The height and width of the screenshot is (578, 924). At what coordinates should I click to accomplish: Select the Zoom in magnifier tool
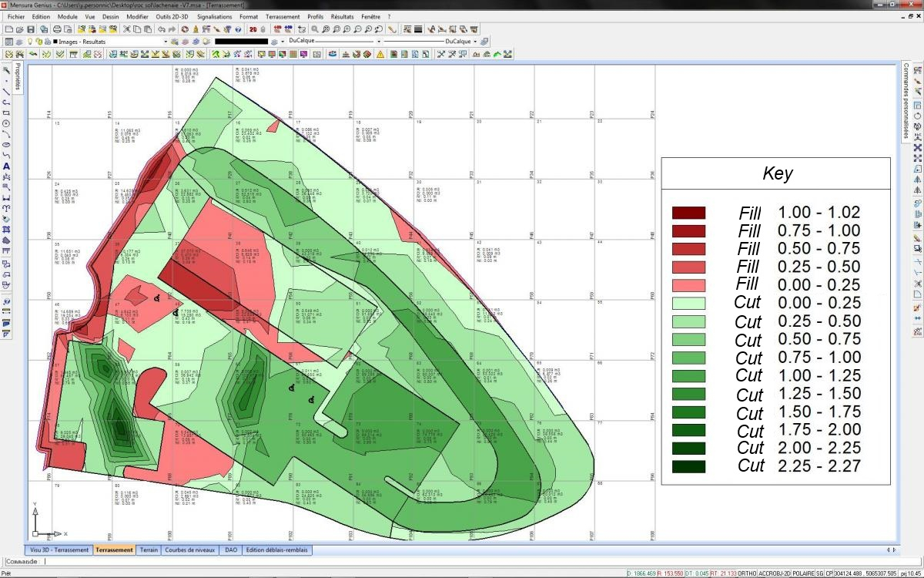(346, 29)
